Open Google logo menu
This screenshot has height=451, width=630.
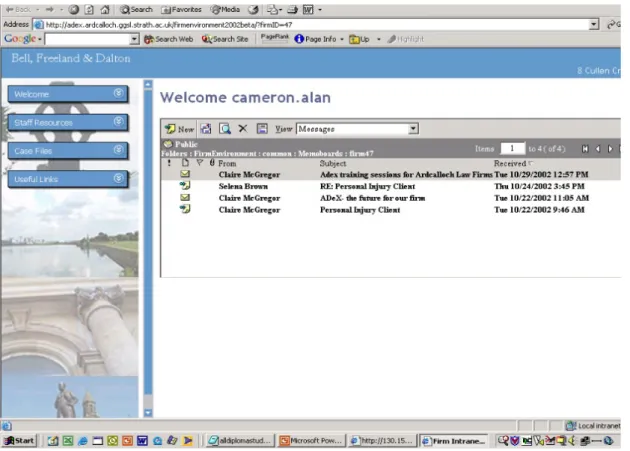tap(22, 39)
